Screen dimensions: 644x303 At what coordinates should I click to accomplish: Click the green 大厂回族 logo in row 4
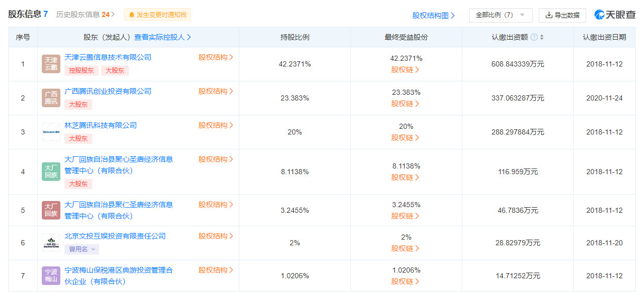[x=51, y=172]
